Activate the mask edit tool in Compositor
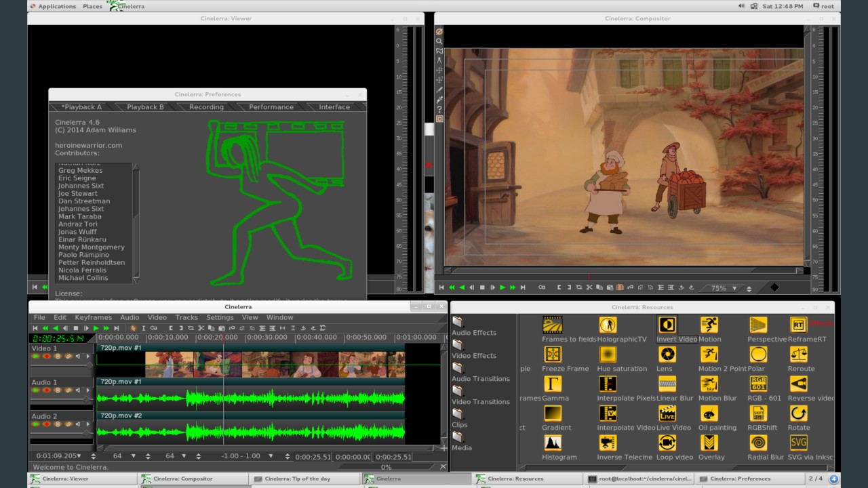The height and width of the screenshot is (488, 868). tap(439, 51)
